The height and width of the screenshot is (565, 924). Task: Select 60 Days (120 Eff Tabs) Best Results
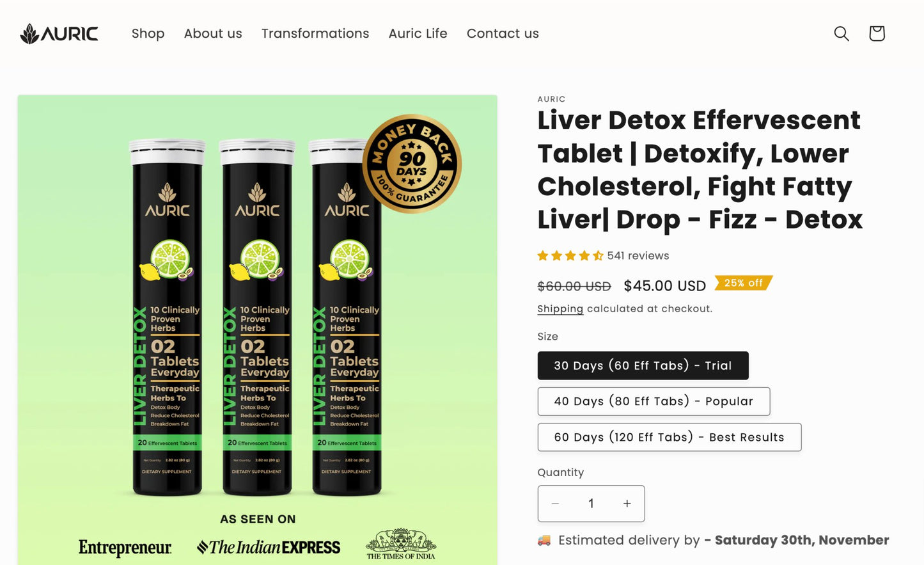669,437
